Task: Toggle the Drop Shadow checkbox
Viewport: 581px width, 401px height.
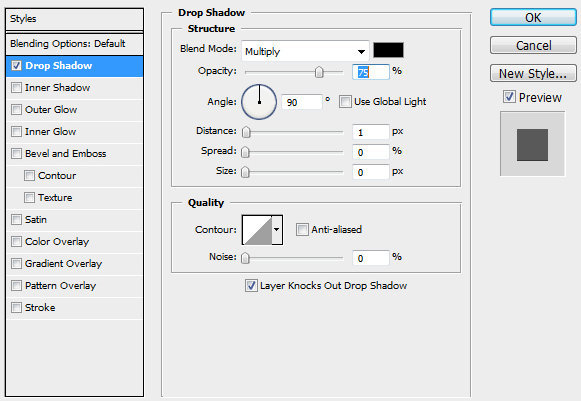Action: (16, 66)
